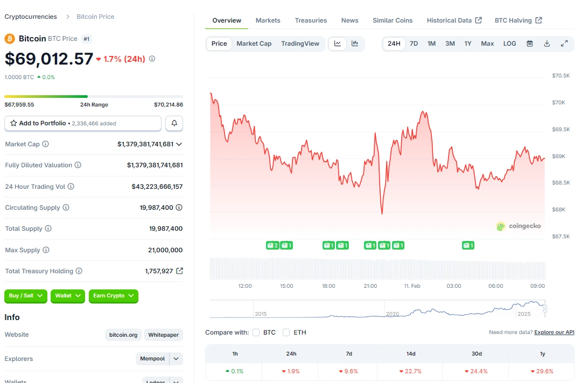Enable the ETH comparison checkbox
The image size is (588, 383).
[x=286, y=332]
